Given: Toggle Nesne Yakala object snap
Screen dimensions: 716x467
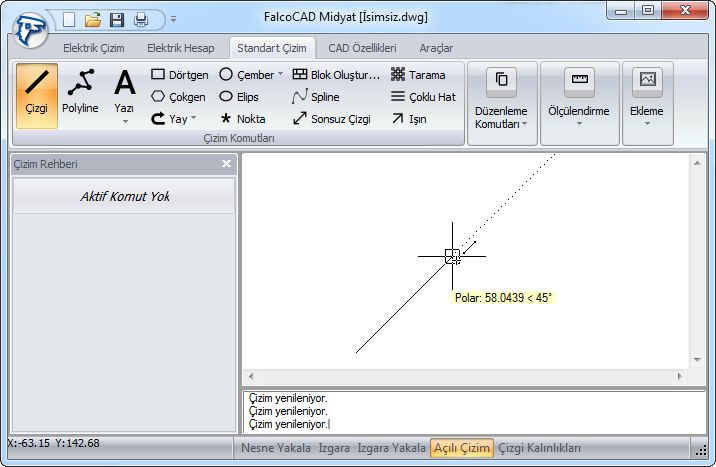Looking at the screenshot, I should pyautogui.click(x=276, y=448).
